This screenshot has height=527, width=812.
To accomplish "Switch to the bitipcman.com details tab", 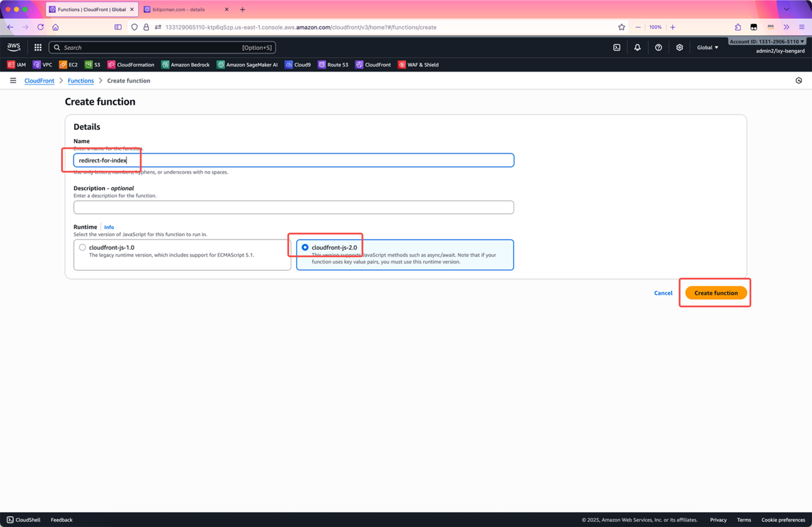I will click(x=178, y=10).
